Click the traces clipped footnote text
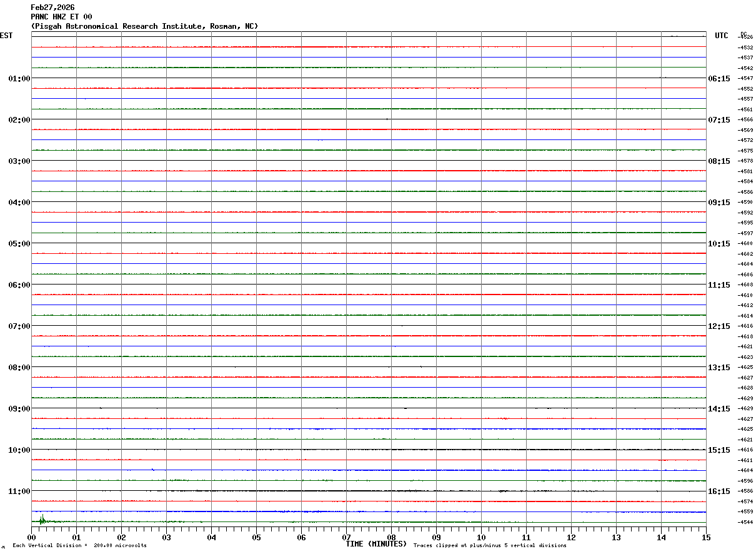Screen dimensions: 756x554 [490, 545]
